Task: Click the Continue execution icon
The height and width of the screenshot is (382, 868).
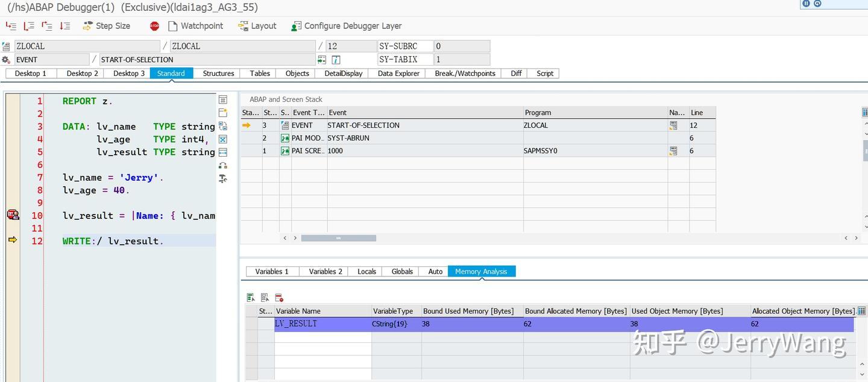Action: click(65, 26)
